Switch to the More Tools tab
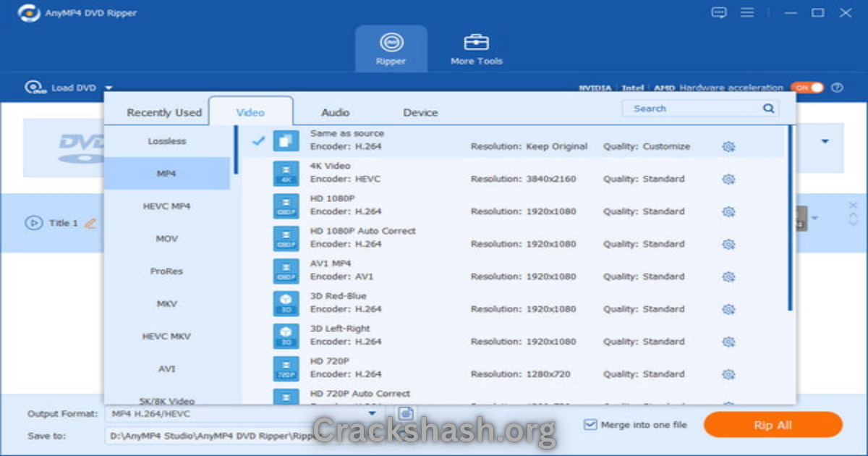Viewport: 868px width, 456px height. (x=477, y=49)
